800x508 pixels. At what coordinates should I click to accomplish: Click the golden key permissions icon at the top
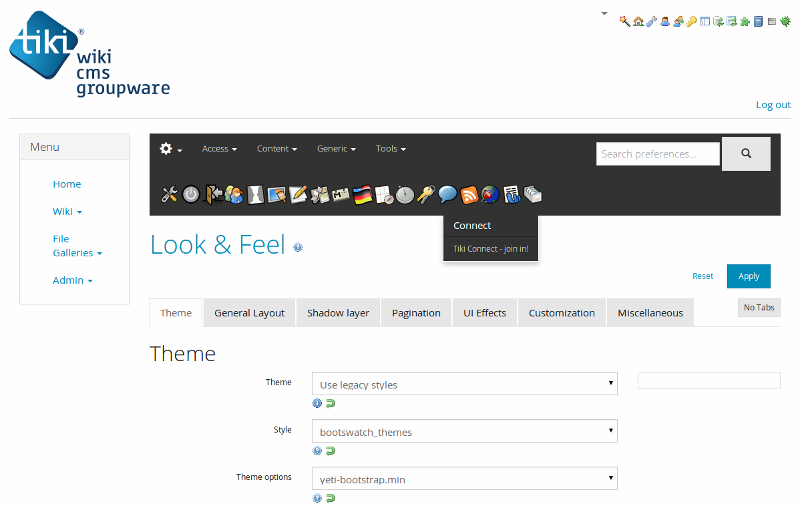691,21
